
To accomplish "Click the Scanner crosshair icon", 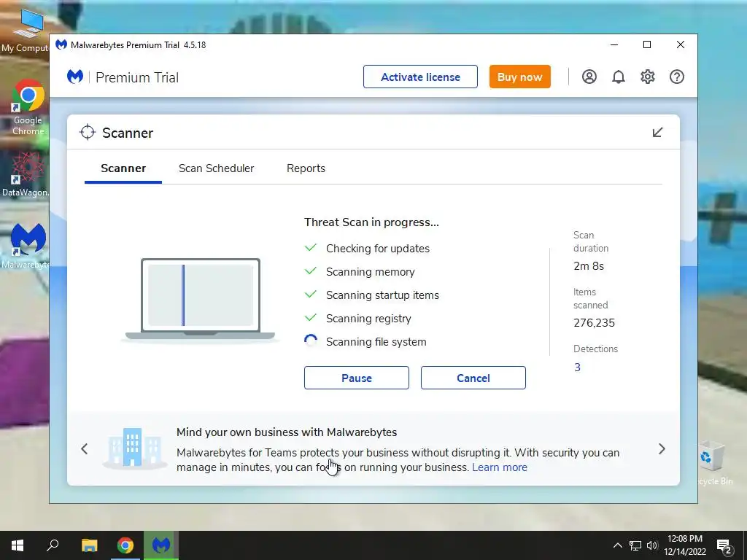I will point(88,133).
